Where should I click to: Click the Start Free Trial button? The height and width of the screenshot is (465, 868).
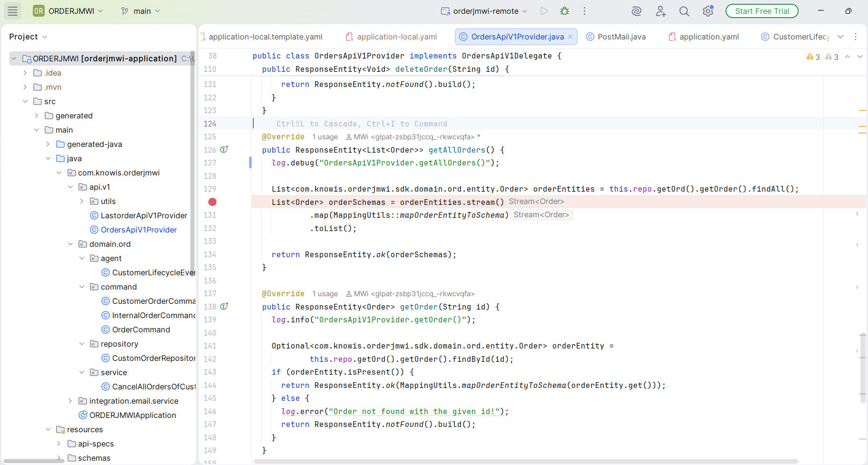tap(761, 10)
